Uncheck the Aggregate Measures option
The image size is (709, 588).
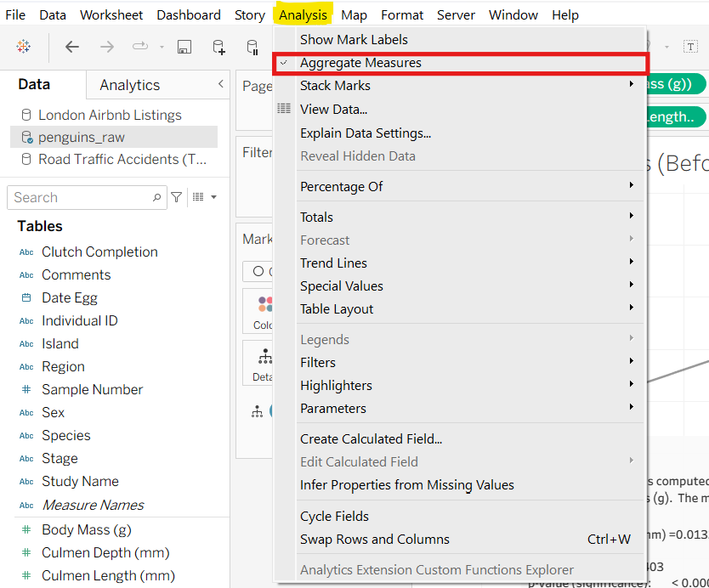pyautogui.click(x=360, y=63)
